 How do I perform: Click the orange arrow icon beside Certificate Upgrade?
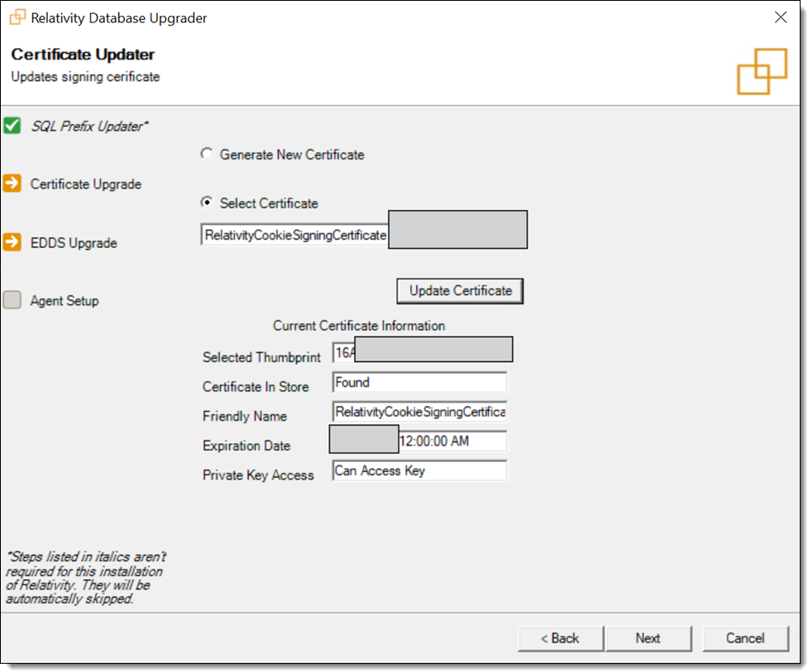pyautogui.click(x=12, y=183)
